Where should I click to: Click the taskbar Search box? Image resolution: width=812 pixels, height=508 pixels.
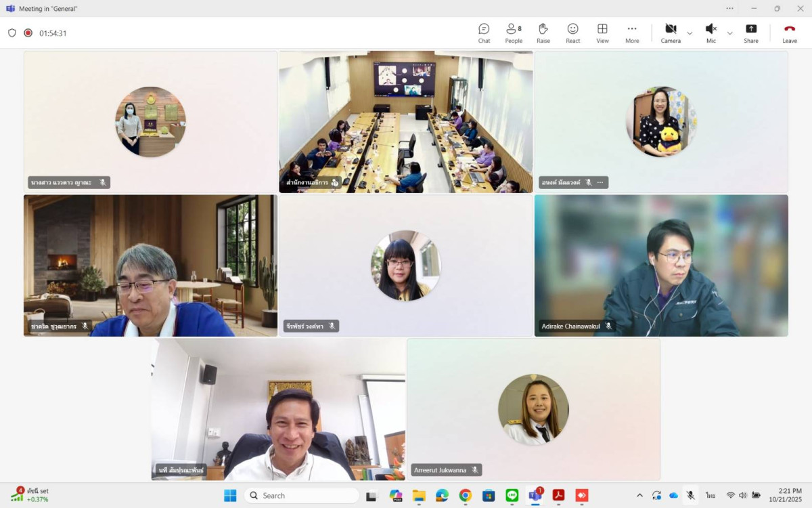(301, 495)
